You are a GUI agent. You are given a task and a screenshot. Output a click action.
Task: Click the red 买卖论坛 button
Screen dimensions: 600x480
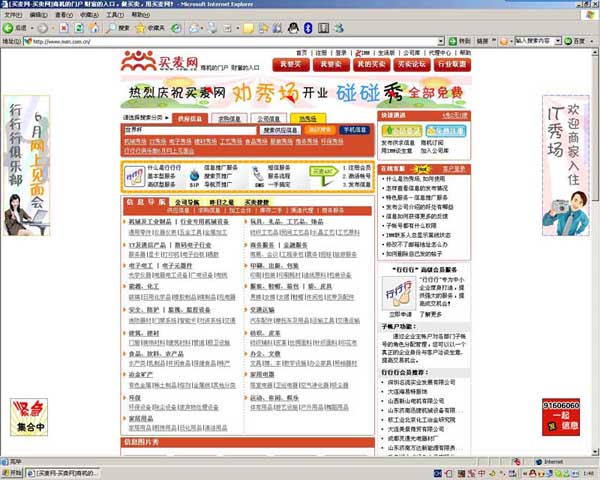[412, 64]
